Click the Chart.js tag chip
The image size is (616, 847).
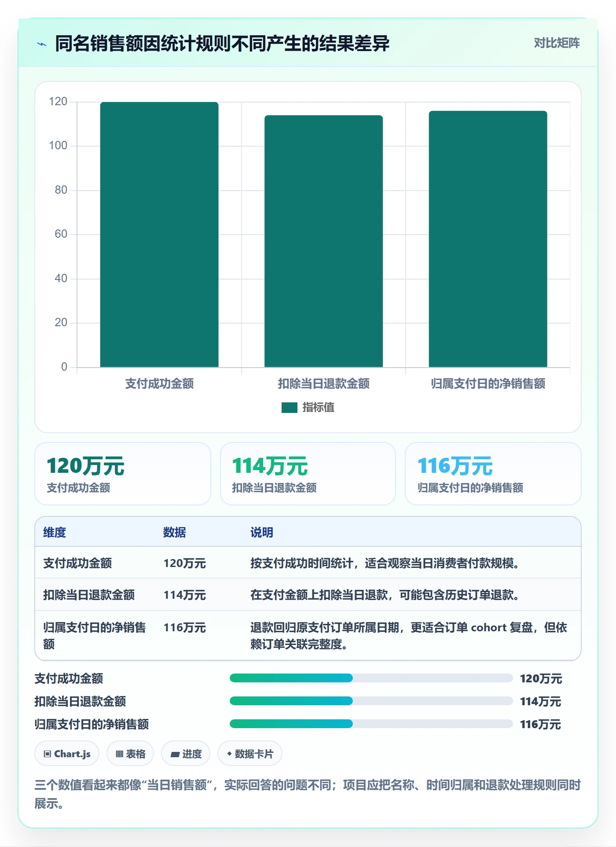point(67,754)
